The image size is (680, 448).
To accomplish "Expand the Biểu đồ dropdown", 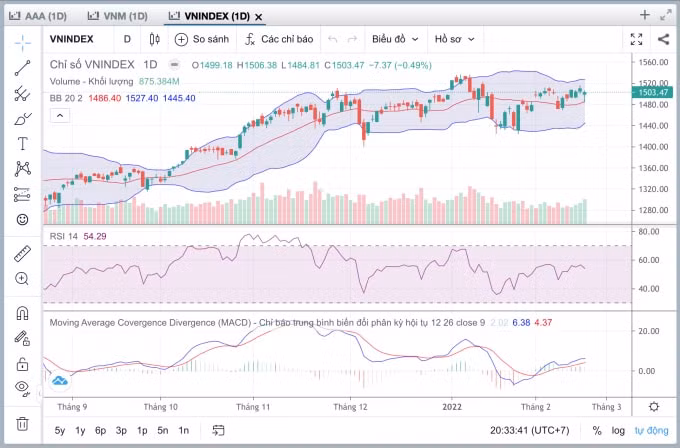I will click(395, 39).
